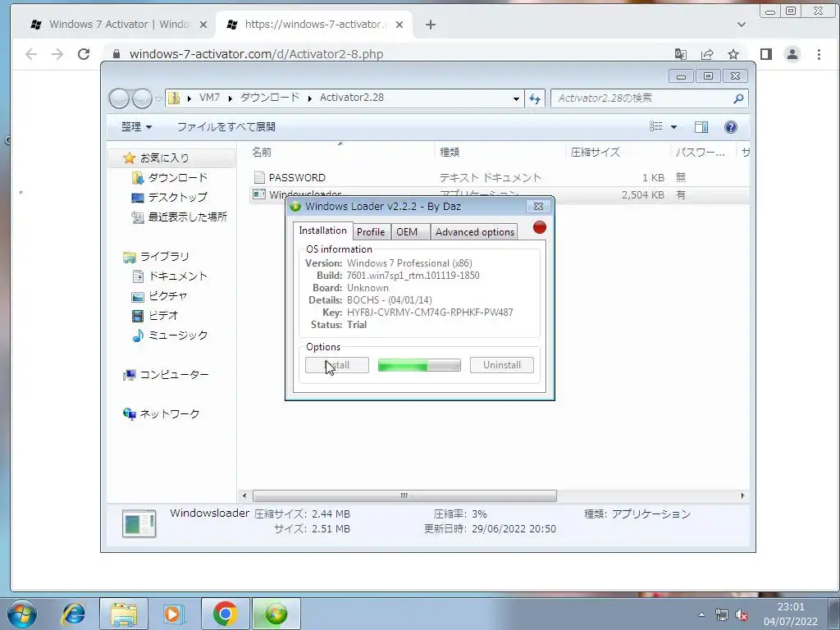Click Activator2.28 in the breadcrumb path
Image resolution: width=840 pixels, height=630 pixels.
click(351, 98)
